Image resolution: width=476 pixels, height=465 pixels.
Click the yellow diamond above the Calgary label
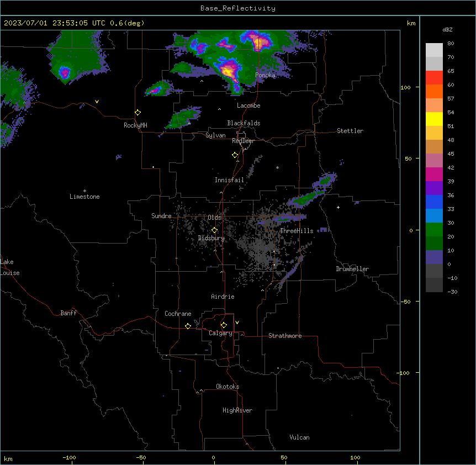[224, 325]
